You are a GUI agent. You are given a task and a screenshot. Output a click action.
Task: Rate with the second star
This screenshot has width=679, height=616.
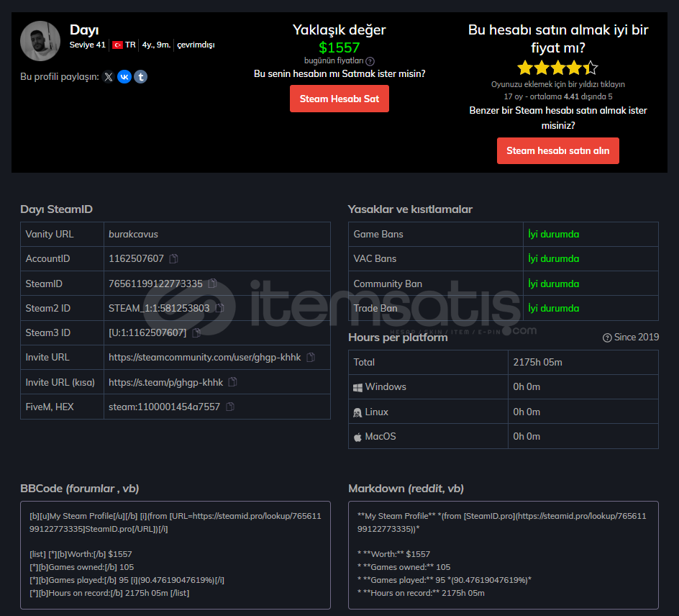pos(542,68)
